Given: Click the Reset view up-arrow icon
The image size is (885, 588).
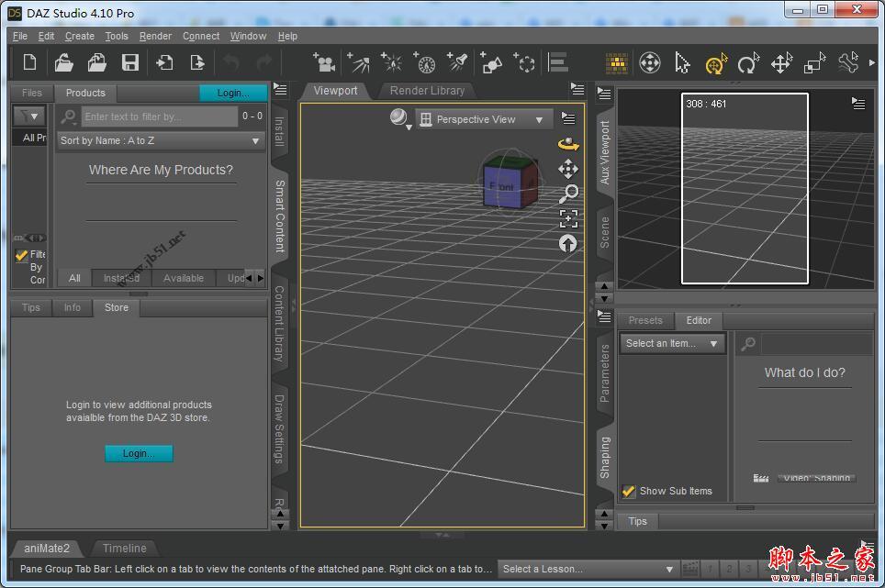Looking at the screenshot, I should click(567, 243).
